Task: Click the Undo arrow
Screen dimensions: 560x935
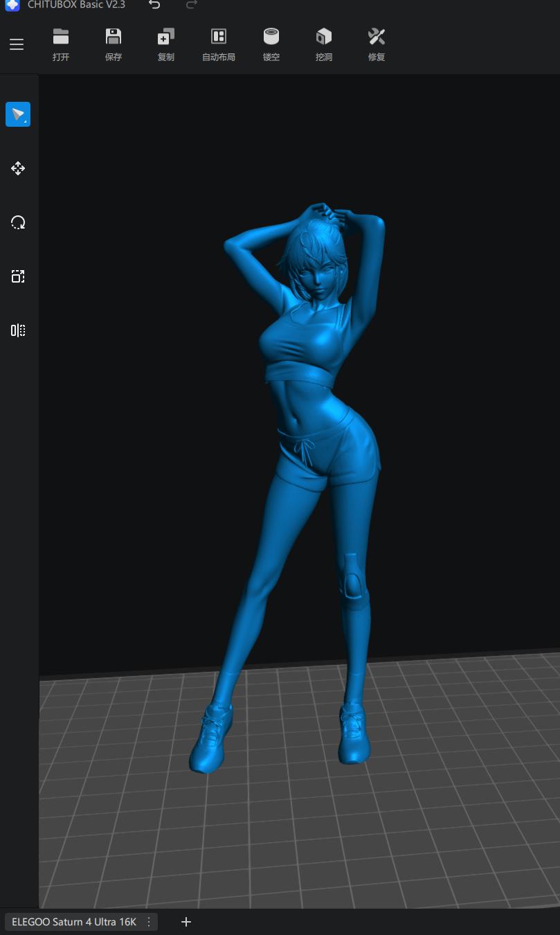Action: [x=154, y=6]
